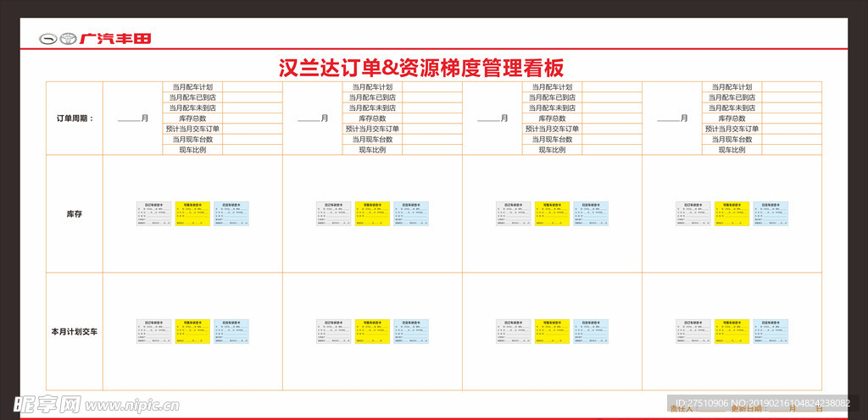
Task: Click the 库存 row header
Action: pyautogui.click(x=75, y=214)
